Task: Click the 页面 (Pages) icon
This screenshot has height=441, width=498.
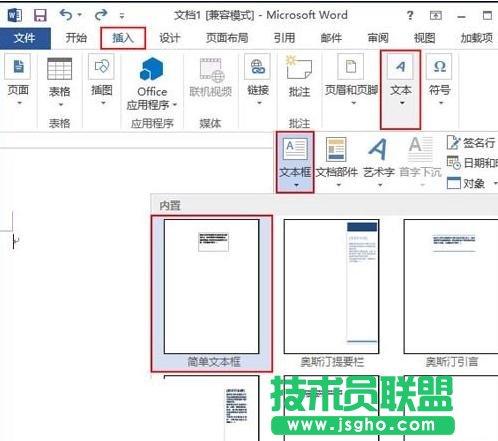Action: pos(18,67)
